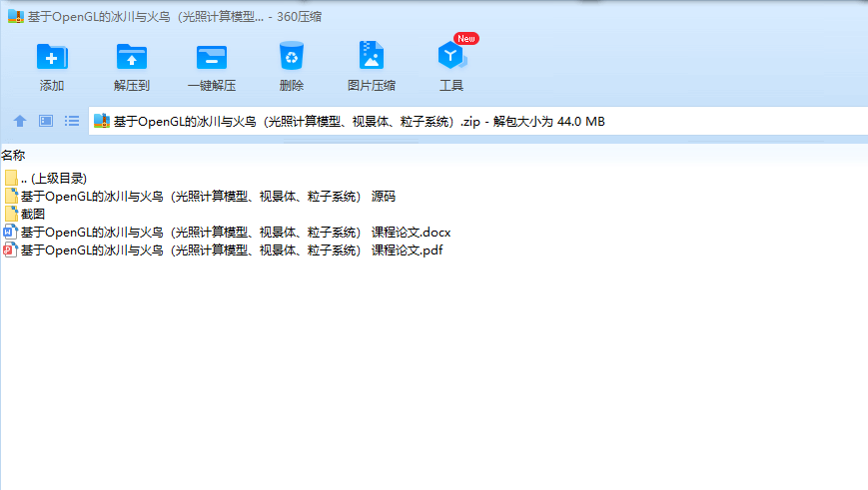Select the 源码 source folder name
This screenshot has height=490, width=868.
(208, 197)
